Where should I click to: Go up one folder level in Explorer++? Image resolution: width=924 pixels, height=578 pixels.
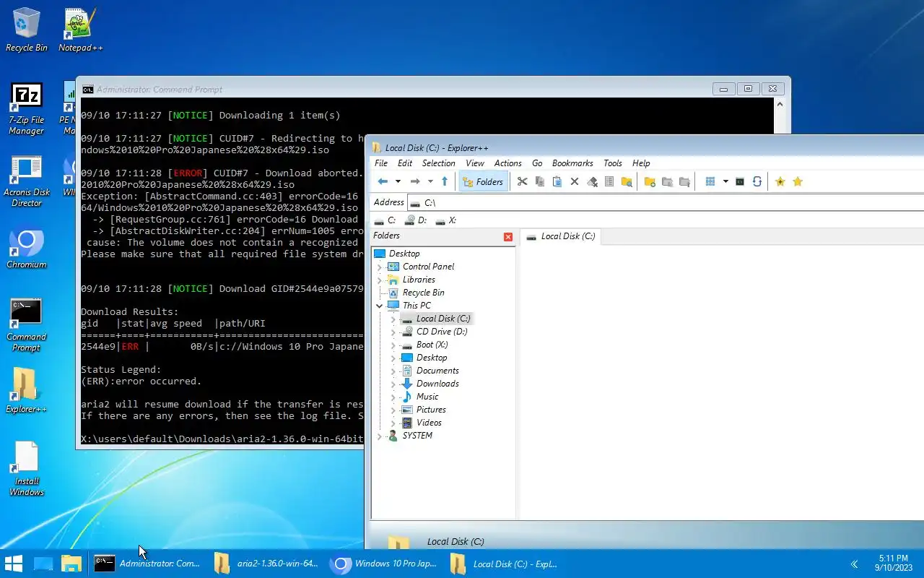(x=445, y=181)
